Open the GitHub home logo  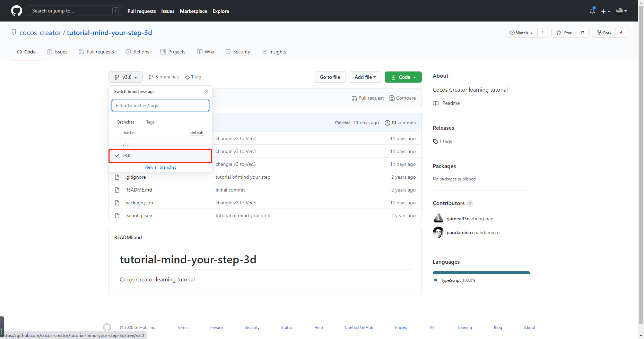(x=17, y=11)
